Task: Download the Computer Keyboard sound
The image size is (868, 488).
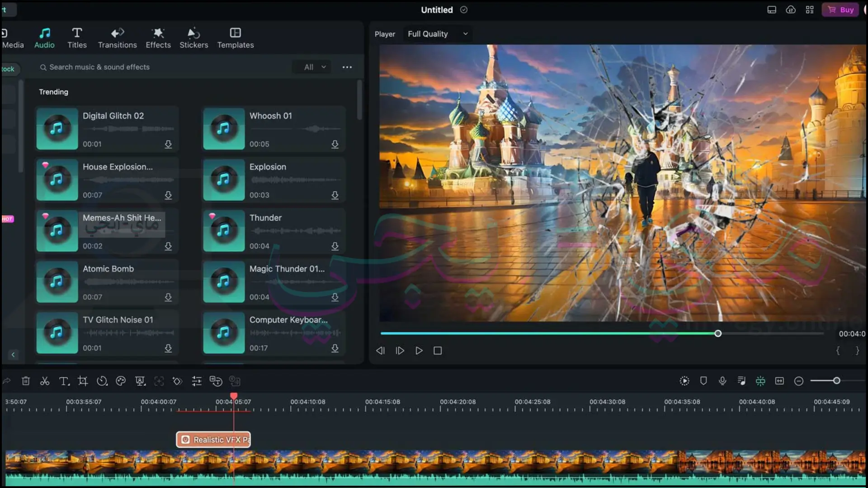Action: [335, 348]
